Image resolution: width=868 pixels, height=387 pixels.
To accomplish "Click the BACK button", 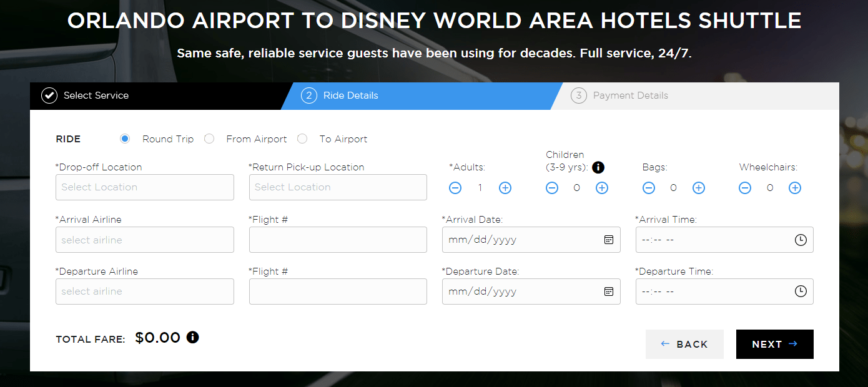I will (x=684, y=344).
